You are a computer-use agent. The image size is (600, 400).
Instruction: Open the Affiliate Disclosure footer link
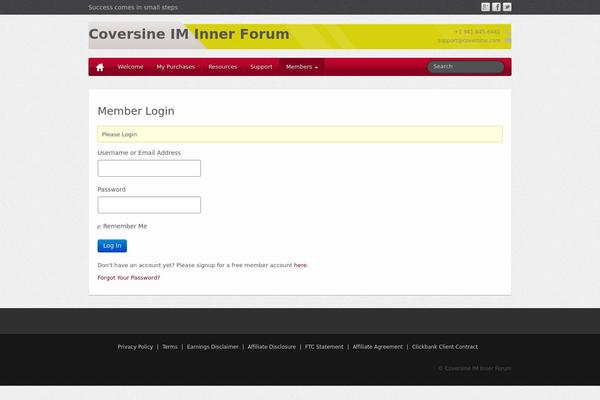point(272,347)
